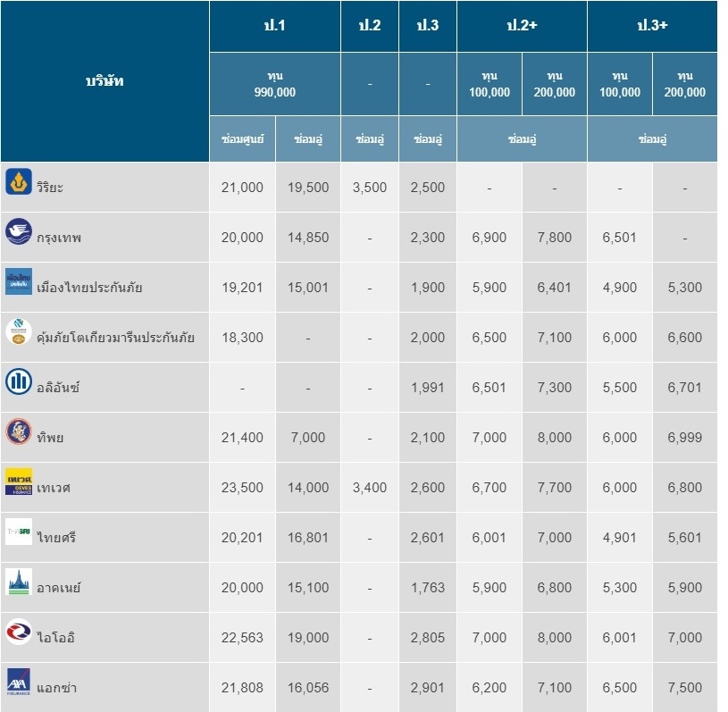Click the 3,400 ป.2 price
728x712 pixels.
coord(370,488)
